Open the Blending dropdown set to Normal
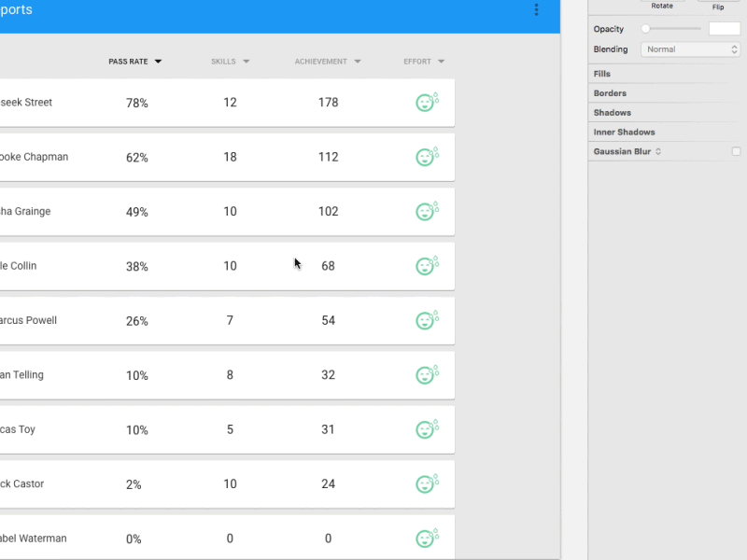This screenshot has height=560, width=747. pos(690,49)
